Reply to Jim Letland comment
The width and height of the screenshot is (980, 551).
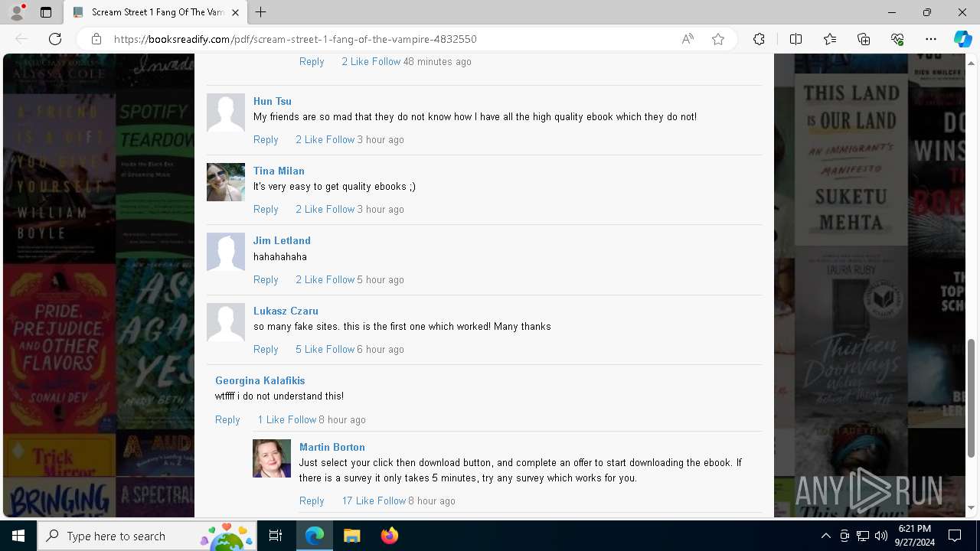pos(266,279)
